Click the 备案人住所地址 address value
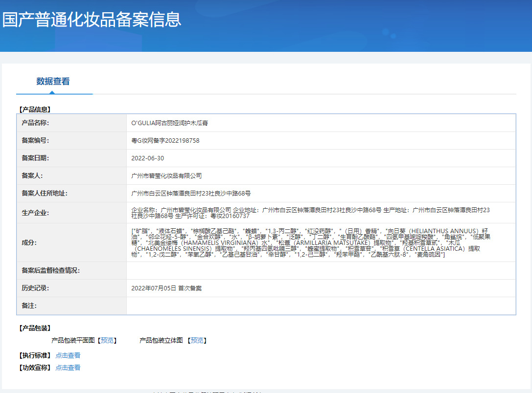Screen dimensions: 532x393 (191, 194)
